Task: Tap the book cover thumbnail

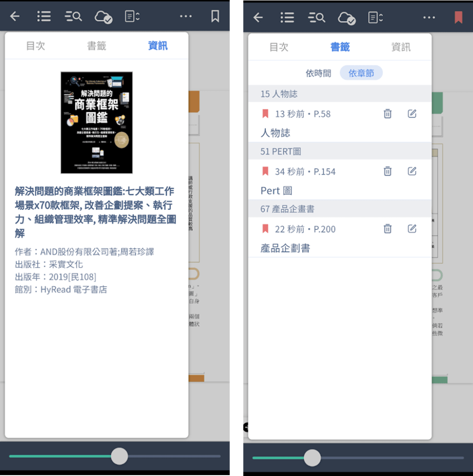Action: [97, 122]
